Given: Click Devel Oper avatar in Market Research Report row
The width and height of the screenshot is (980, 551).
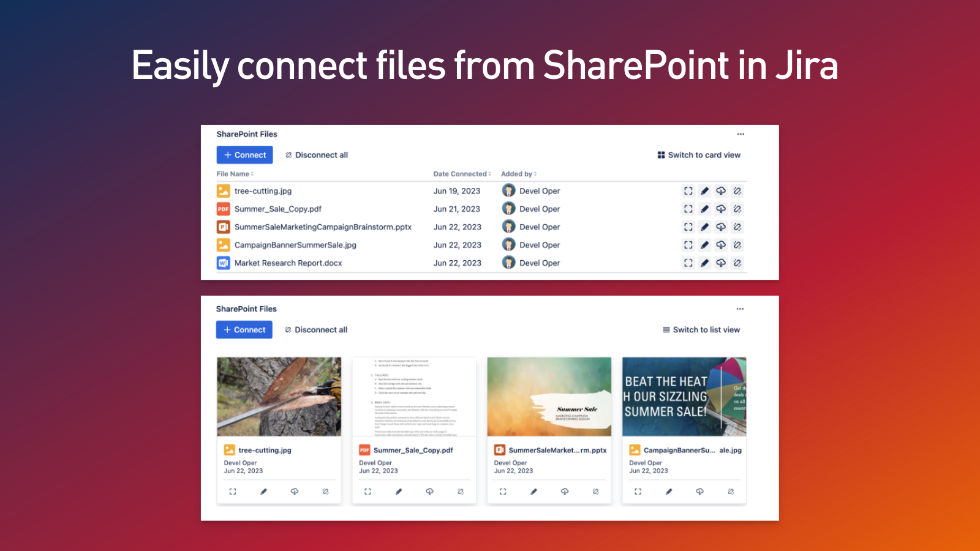Looking at the screenshot, I should tap(508, 263).
